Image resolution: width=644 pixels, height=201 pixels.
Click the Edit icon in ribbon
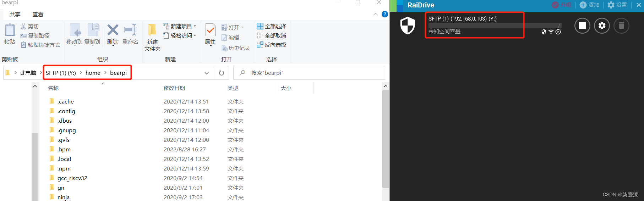[224, 38]
